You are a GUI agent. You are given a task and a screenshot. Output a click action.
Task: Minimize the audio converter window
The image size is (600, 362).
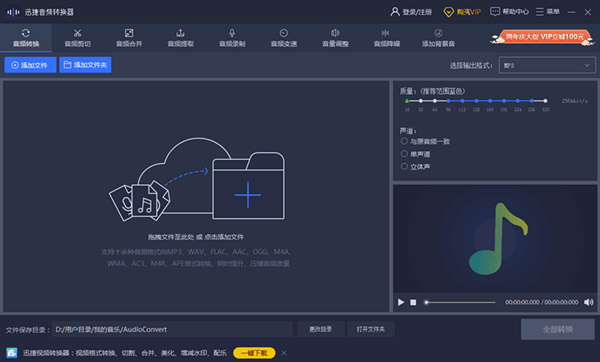[x=571, y=12]
